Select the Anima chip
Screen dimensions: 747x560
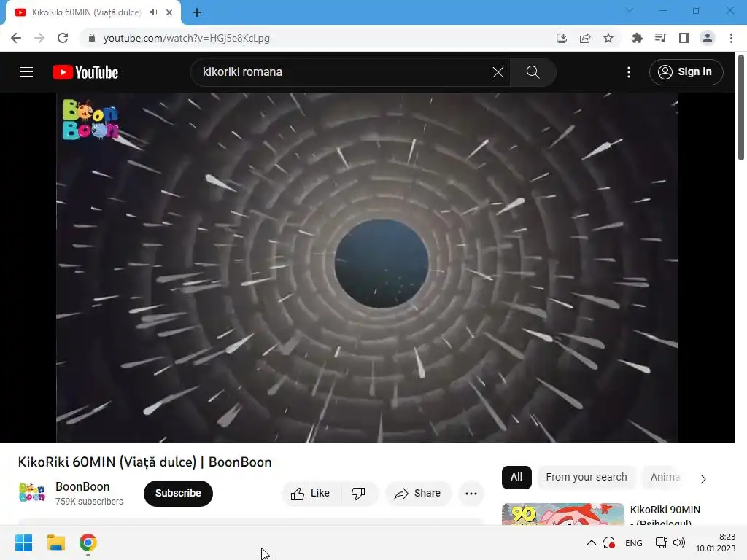(665, 477)
